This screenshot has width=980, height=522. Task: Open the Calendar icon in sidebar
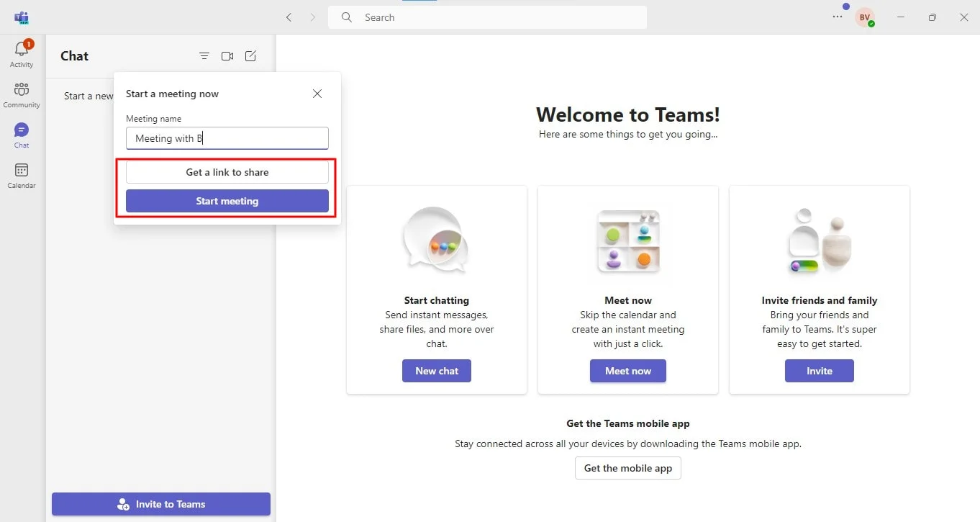coord(22,171)
